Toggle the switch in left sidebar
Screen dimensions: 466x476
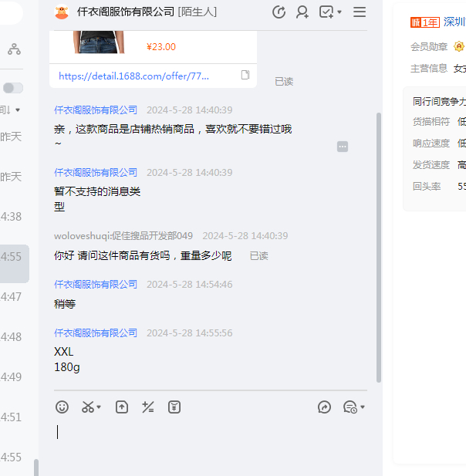click(13, 88)
